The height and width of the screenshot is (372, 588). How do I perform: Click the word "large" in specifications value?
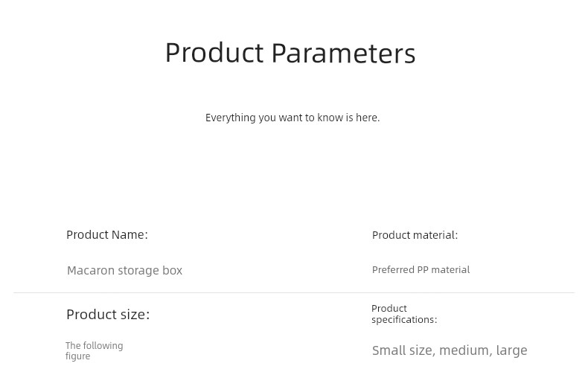point(511,350)
